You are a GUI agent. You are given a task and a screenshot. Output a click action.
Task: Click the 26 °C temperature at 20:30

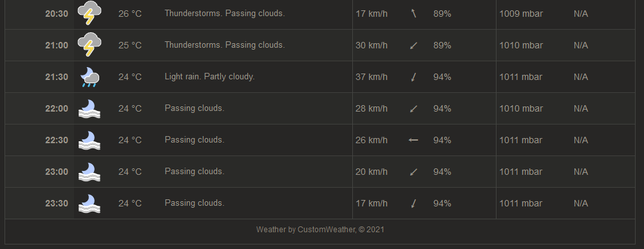[130, 14]
